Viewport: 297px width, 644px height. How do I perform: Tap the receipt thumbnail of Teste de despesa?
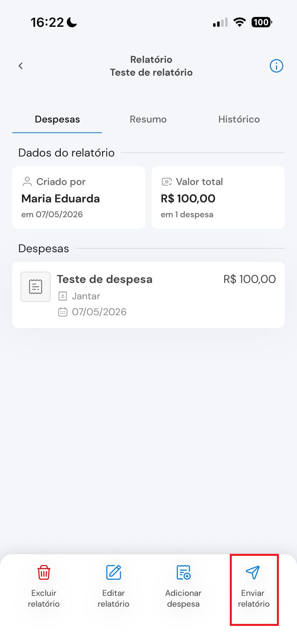(35, 287)
